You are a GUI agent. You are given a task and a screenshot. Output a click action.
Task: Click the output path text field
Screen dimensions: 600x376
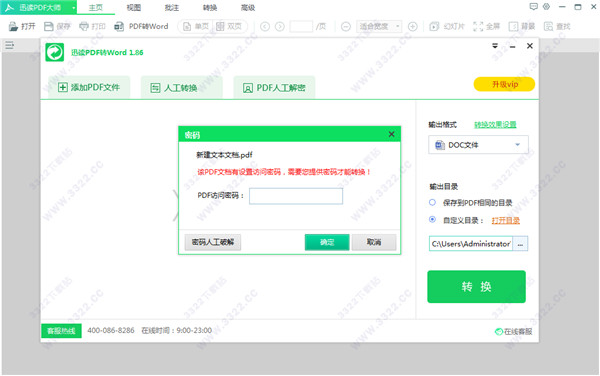[471, 244]
